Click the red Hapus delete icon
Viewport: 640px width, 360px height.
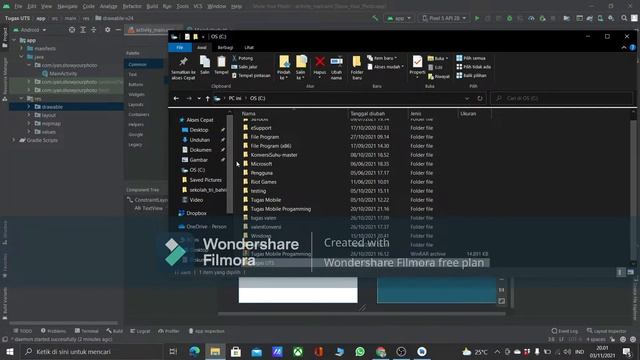320,62
